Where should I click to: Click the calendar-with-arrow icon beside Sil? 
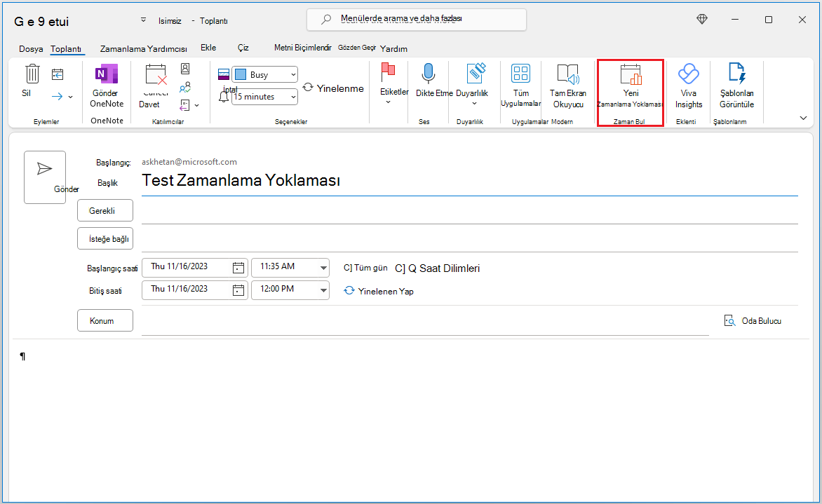(x=58, y=75)
